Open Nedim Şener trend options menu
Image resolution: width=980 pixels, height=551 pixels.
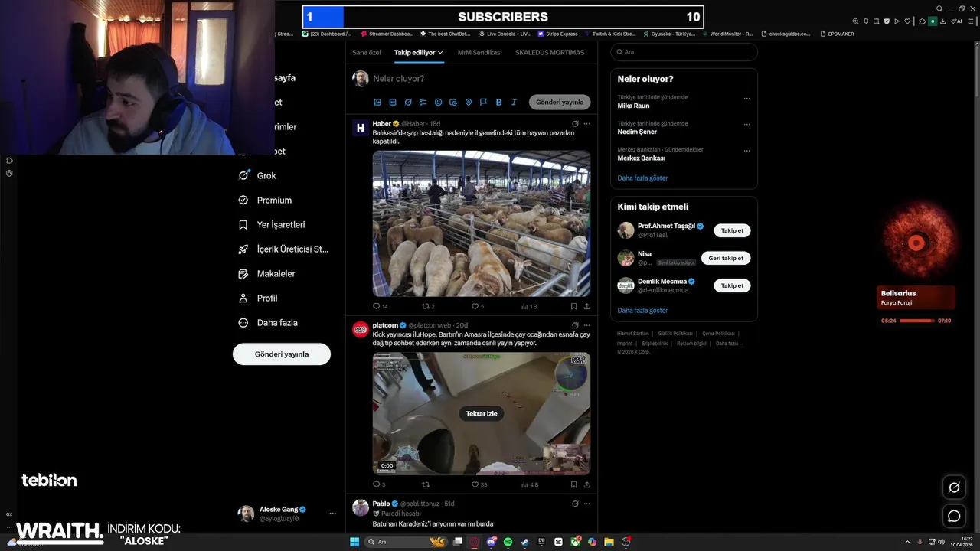pyautogui.click(x=747, y=124)
